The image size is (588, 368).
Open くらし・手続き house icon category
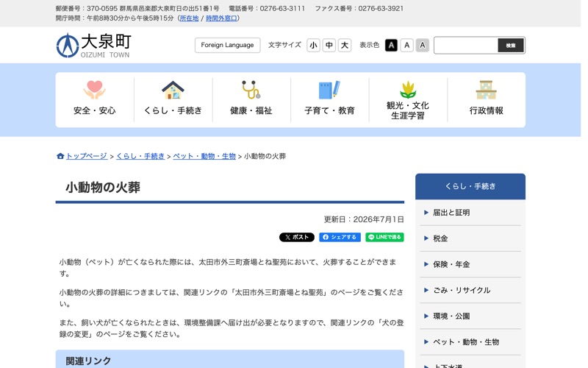(x=173, y=99)
